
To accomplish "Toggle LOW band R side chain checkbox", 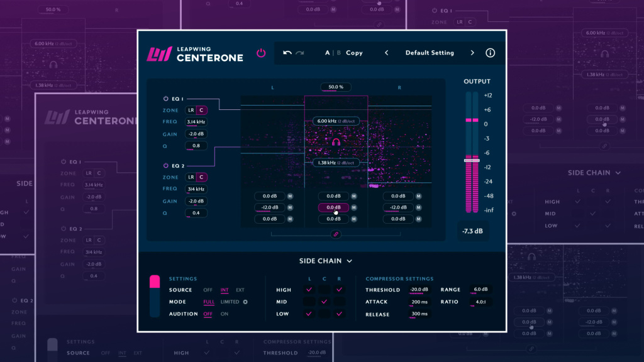I will [339, 314].
